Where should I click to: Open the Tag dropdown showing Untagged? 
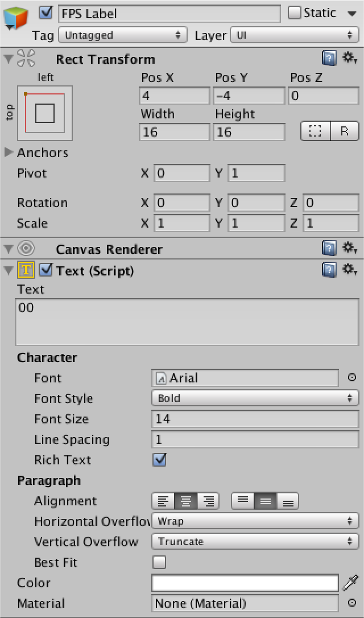[123, 35]
